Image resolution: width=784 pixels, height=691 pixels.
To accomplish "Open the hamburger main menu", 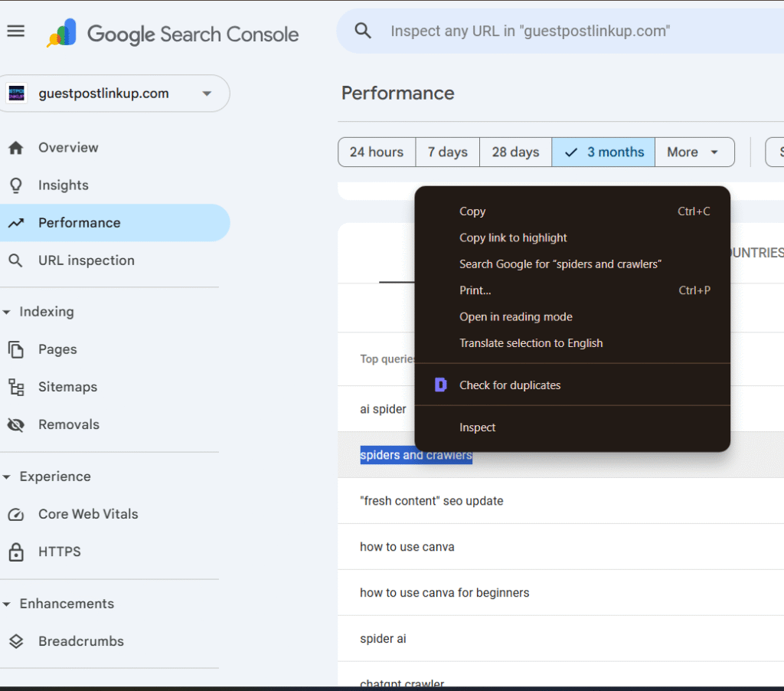I will [15, 31].
